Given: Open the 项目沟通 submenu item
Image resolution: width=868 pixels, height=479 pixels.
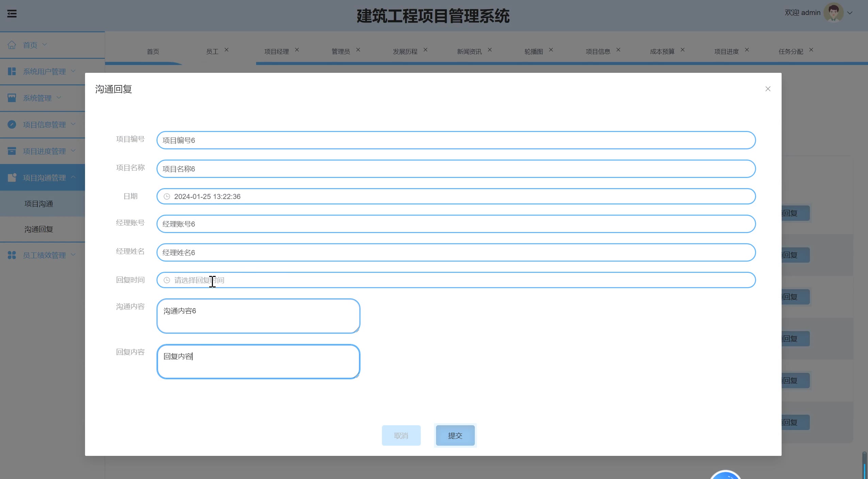Looking at the screenshot, I should point(39,204).
